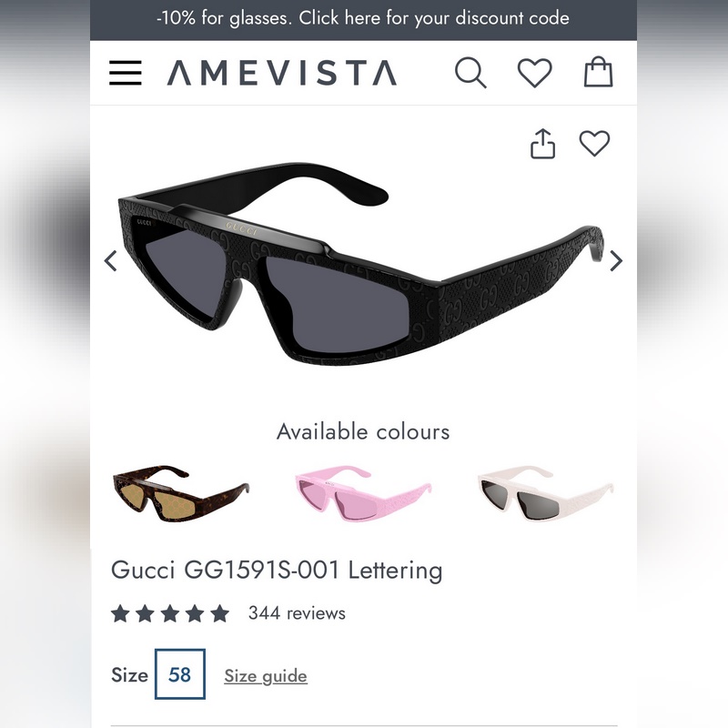Open wishlist from the header heart icon
728x728 pixels.
pos(535,73)
